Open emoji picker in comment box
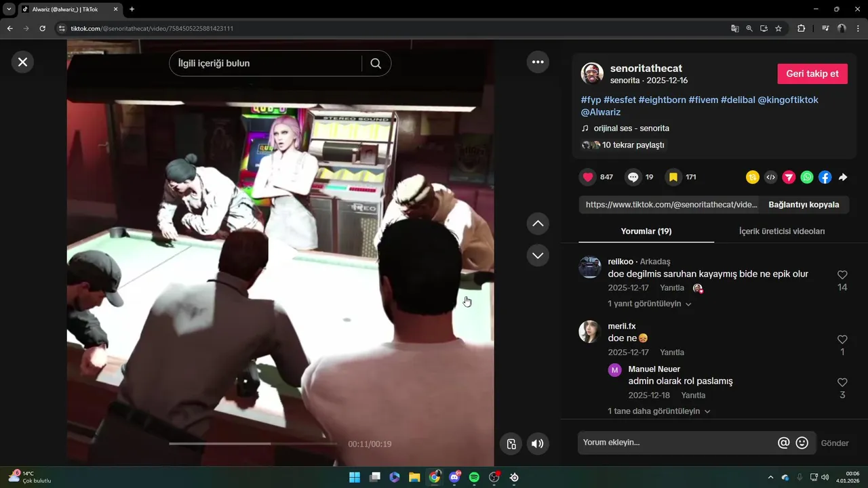 [802, 443]
